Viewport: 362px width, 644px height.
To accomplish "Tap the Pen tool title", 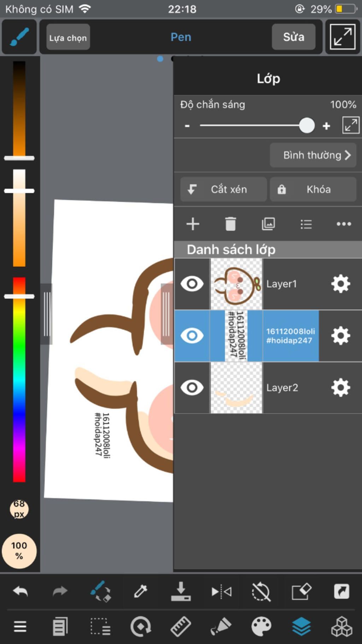I will [181, 37].
